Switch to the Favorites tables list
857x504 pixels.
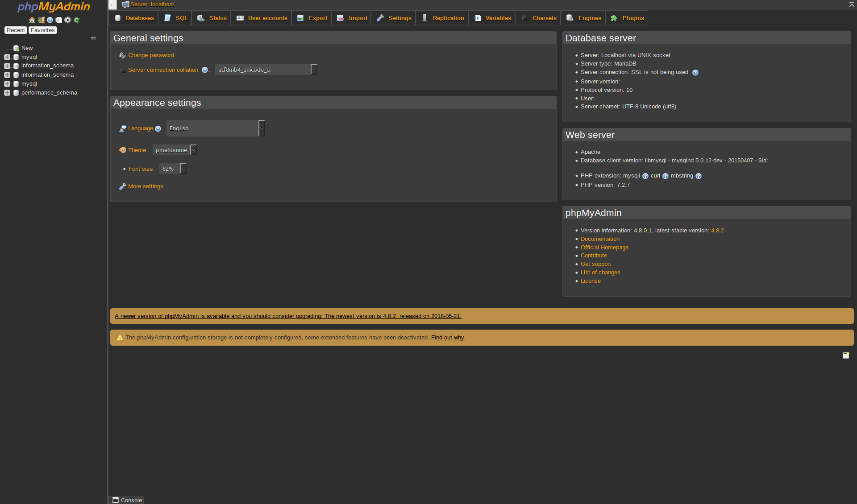tap(42, 30)
